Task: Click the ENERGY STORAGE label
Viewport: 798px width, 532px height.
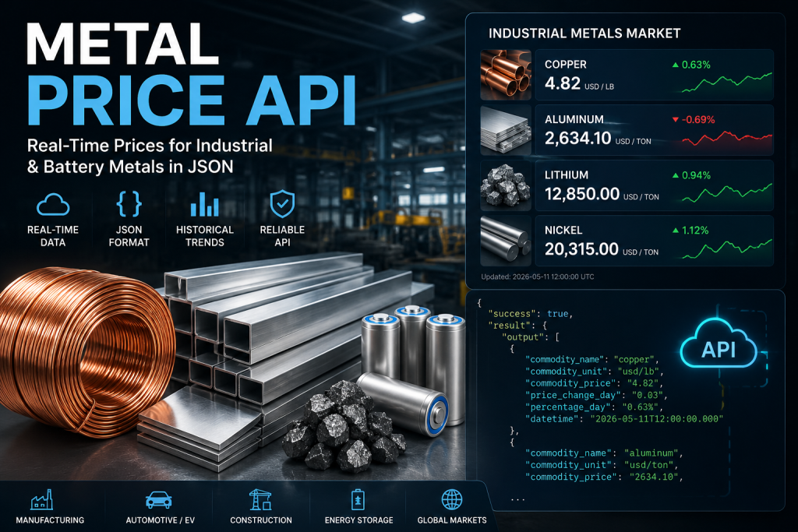Action: tap(358, 520)
